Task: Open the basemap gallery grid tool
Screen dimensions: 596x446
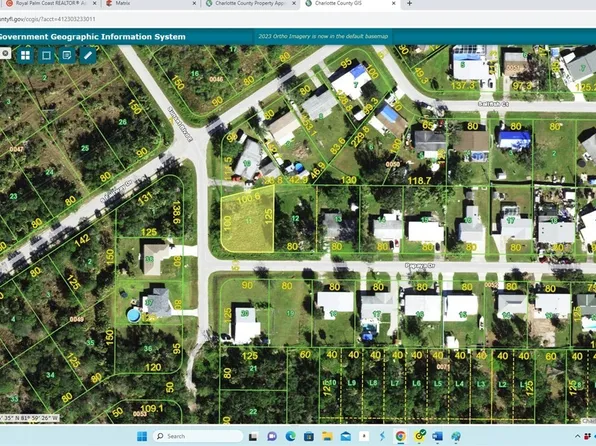Action: [25, 56]
